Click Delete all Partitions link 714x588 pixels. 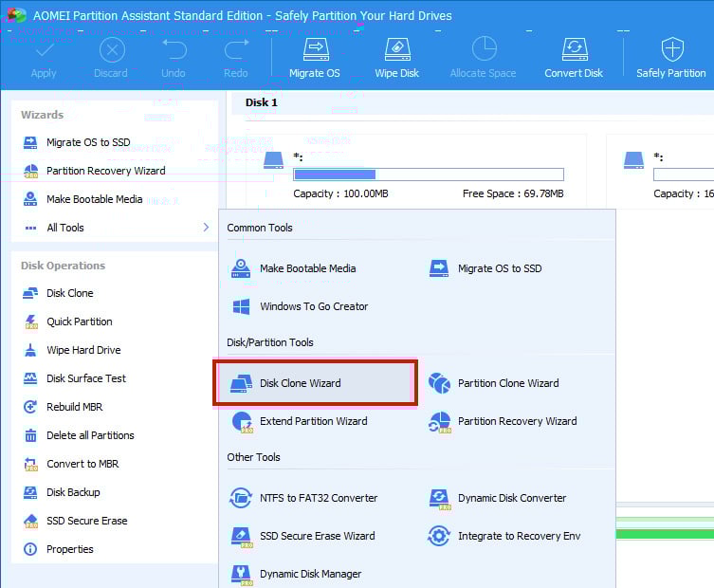[x=90, y=435]
